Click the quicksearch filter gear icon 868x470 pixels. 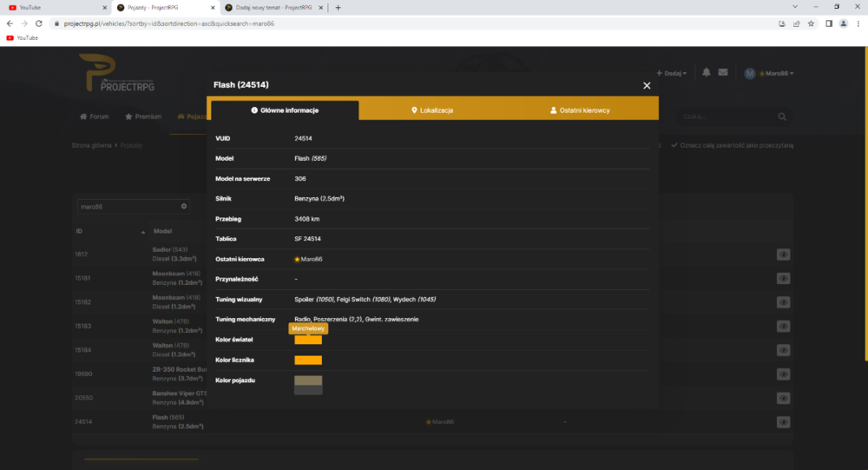[x=184, y=206]
